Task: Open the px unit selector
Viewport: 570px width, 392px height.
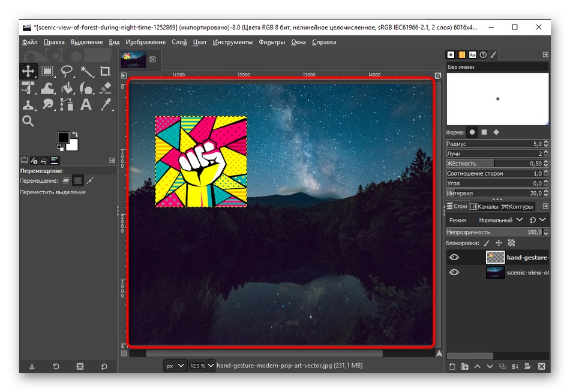Action: pos(174,365)
